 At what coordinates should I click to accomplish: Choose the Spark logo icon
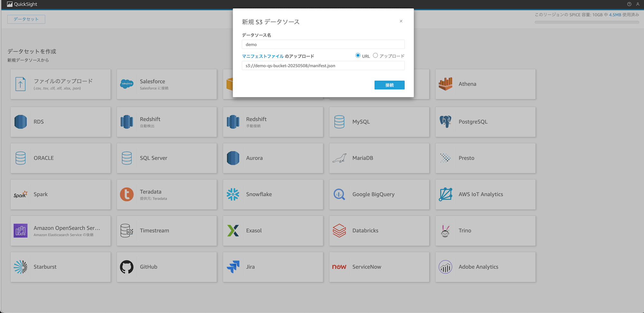click(x=20, y=194)
